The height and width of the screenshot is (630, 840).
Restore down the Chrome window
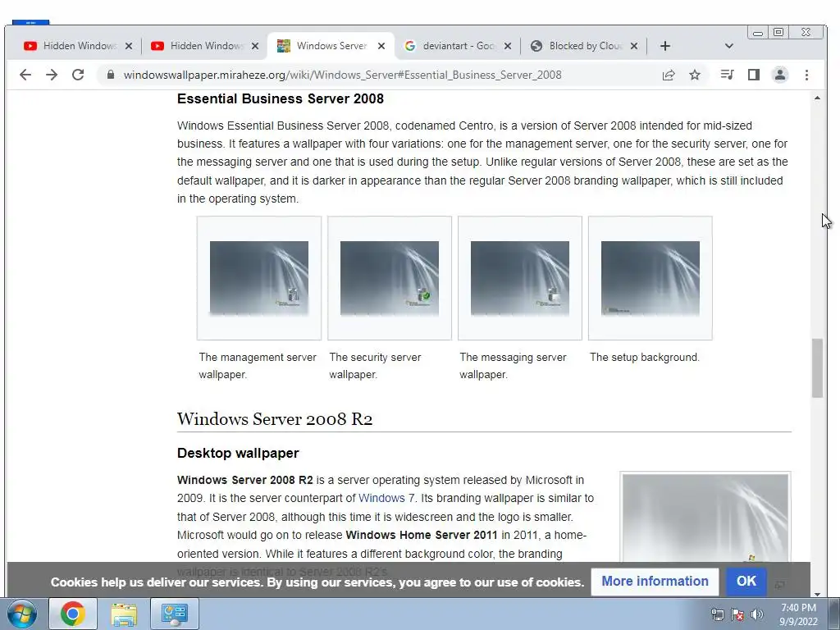click(x=778, y=33)
